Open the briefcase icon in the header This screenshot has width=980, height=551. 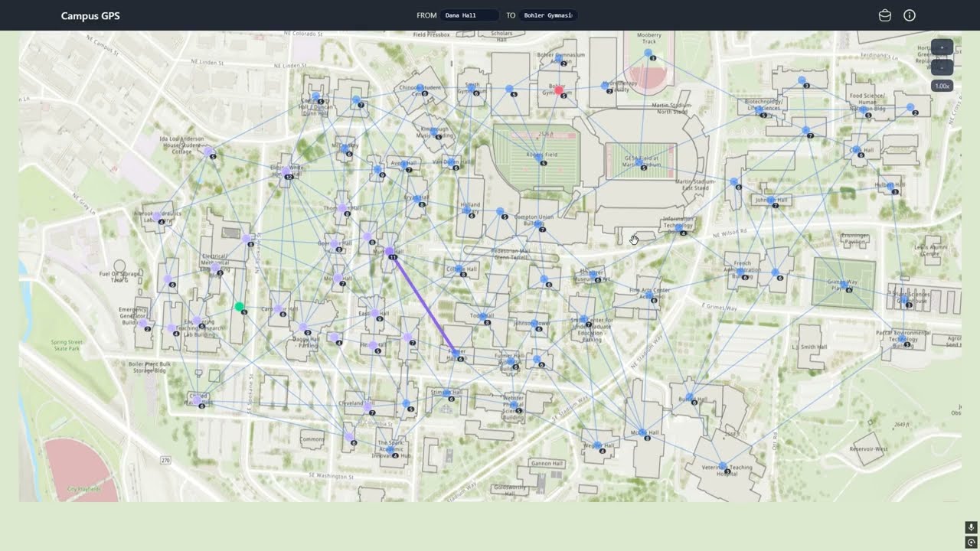(885, 15)
